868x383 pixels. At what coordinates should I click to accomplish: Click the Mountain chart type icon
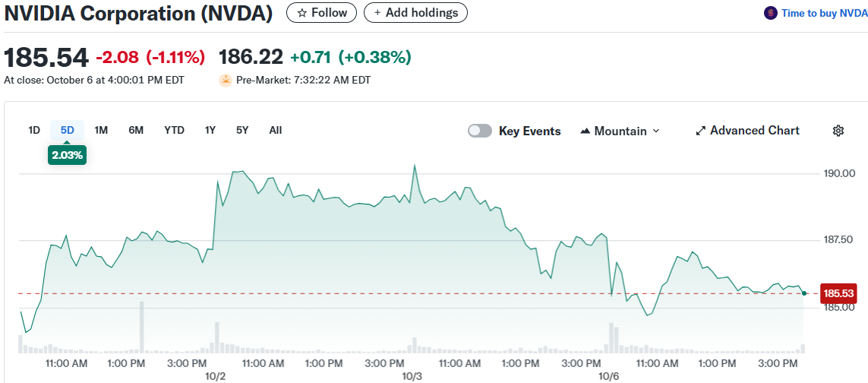pos(585,131)
